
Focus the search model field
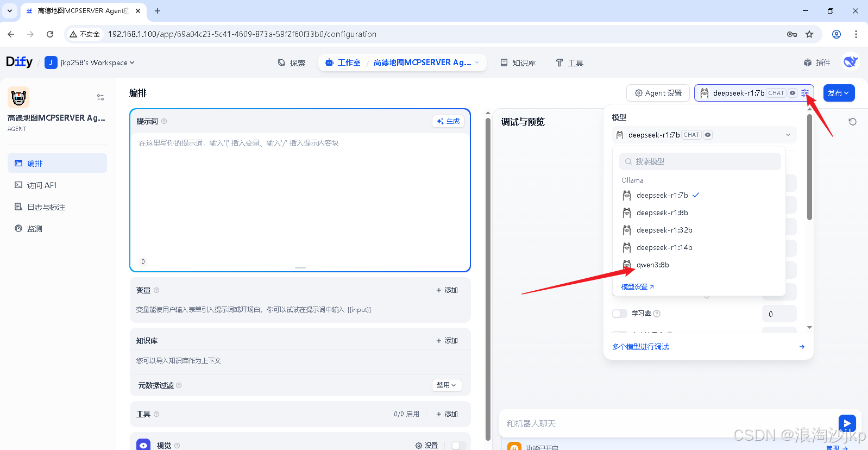tap(700, 161)
